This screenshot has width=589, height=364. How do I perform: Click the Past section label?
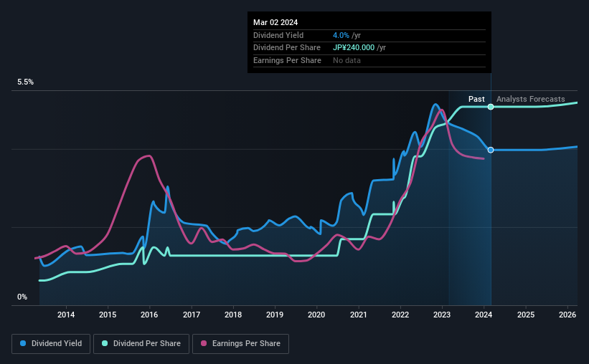(x=476, y=99)
